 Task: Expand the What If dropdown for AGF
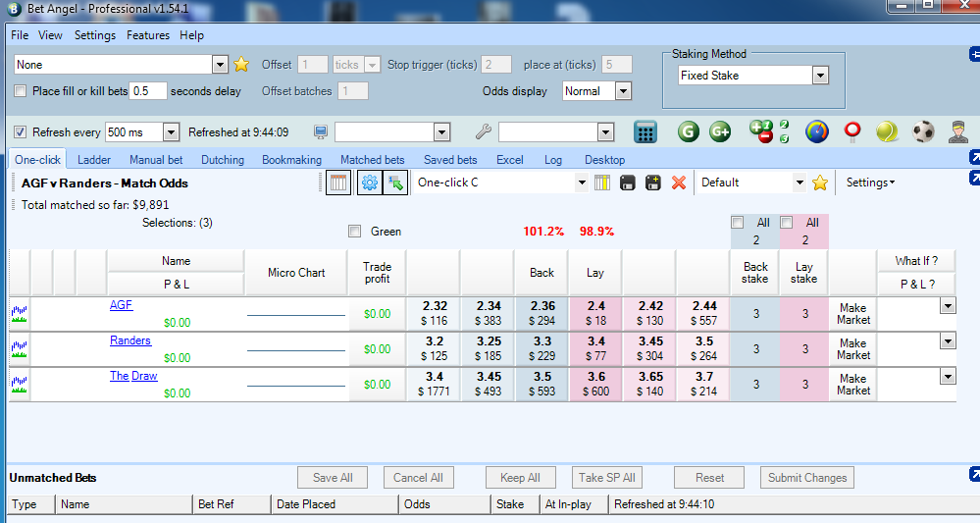point(949,305)
